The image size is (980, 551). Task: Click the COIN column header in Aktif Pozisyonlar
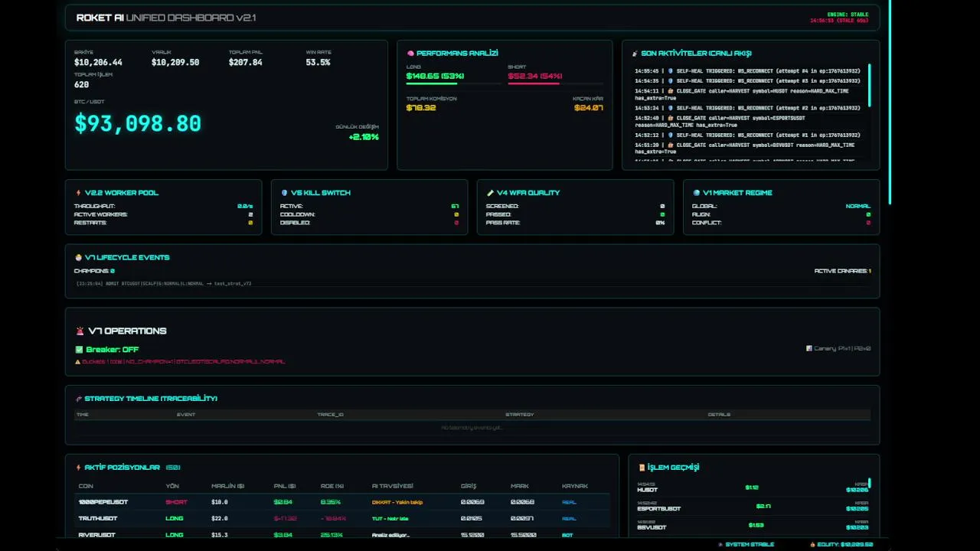pos(86,487)
